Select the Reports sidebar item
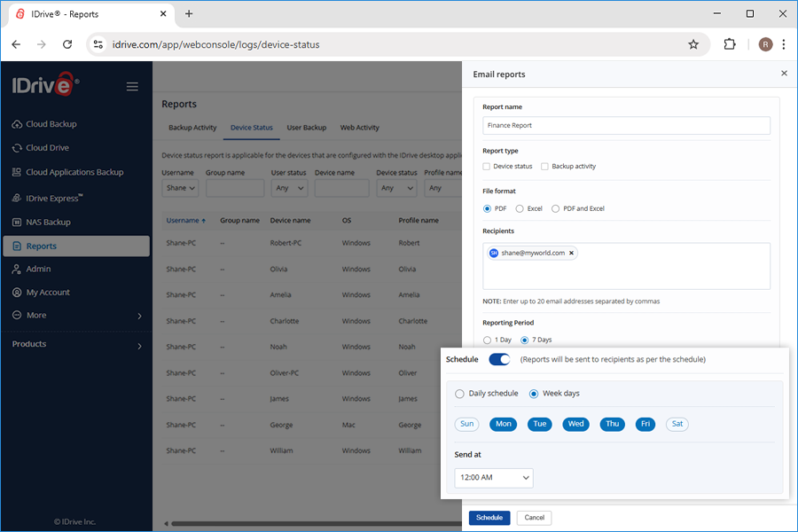798x532 pixels. tap(76, 246)
